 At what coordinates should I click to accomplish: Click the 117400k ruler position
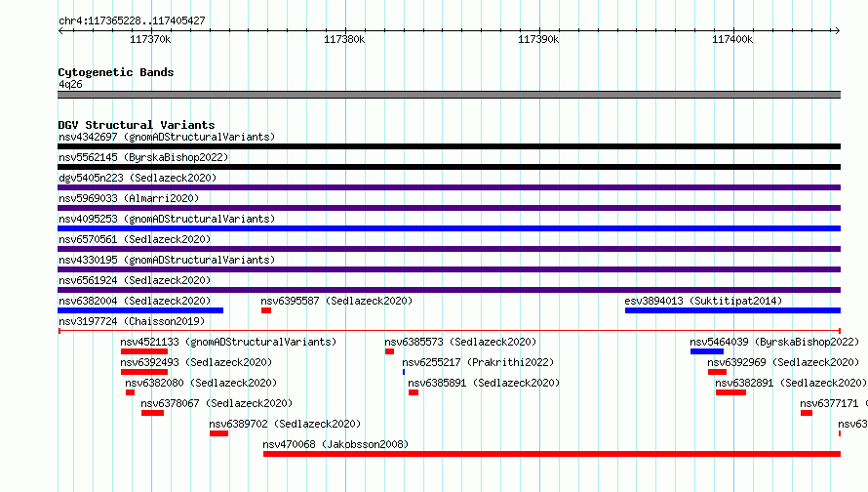point(732,39)
